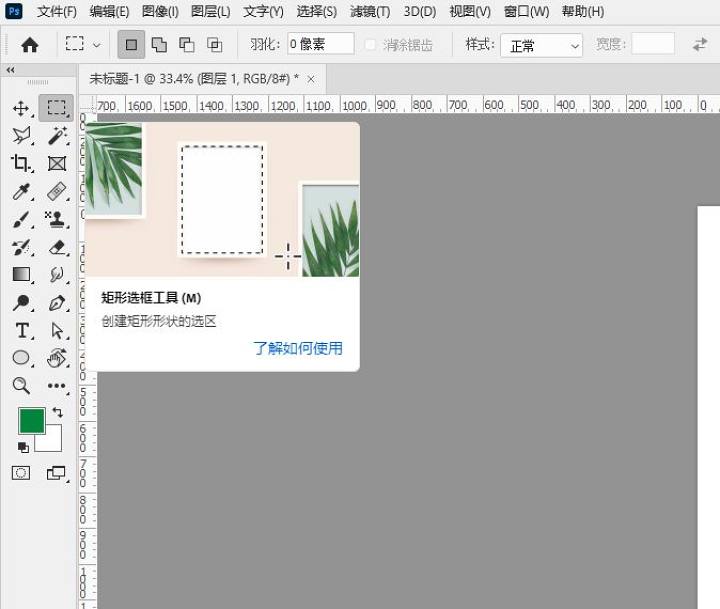Click the Ps application logo
Viewport: 720px width, 609px height.
tap(14, 11)
